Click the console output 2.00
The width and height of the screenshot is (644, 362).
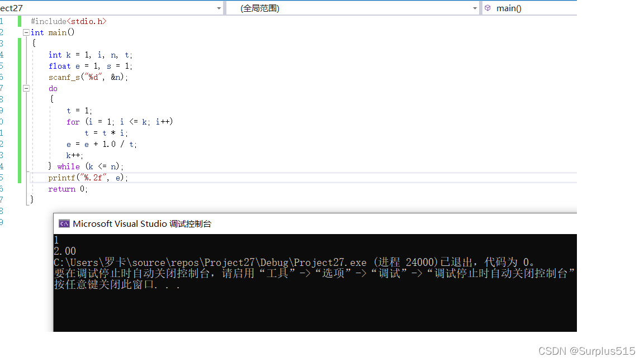click(x=65, y=251)
